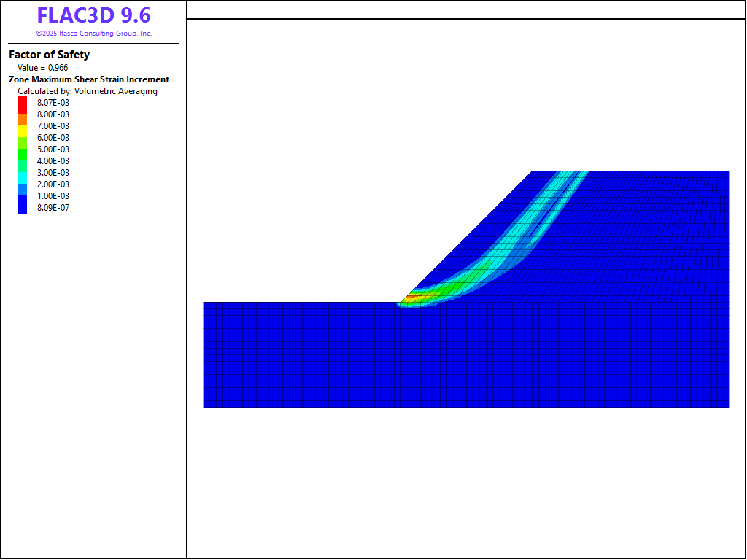The width and height of the screenshot is (747, 560).
Task: Click the FLAC3D 9.6 title logo
Action: pyautogui.click(x=93, y=16)
